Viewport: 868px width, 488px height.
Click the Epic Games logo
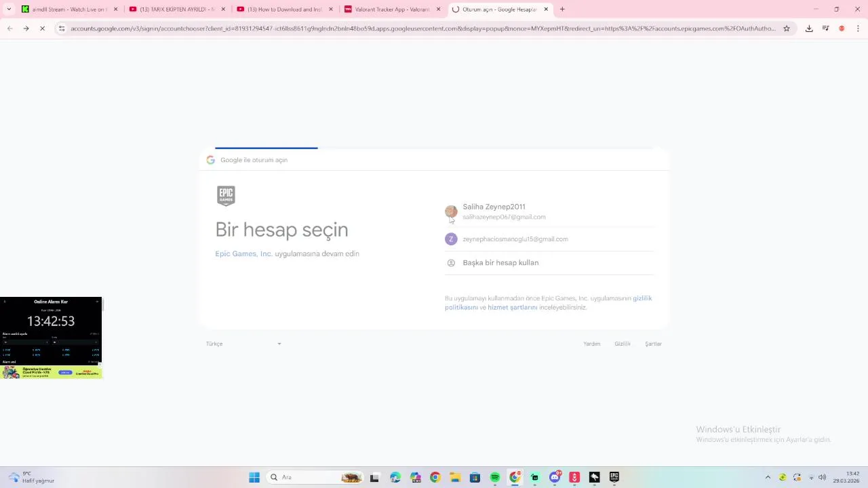point(226,196)
